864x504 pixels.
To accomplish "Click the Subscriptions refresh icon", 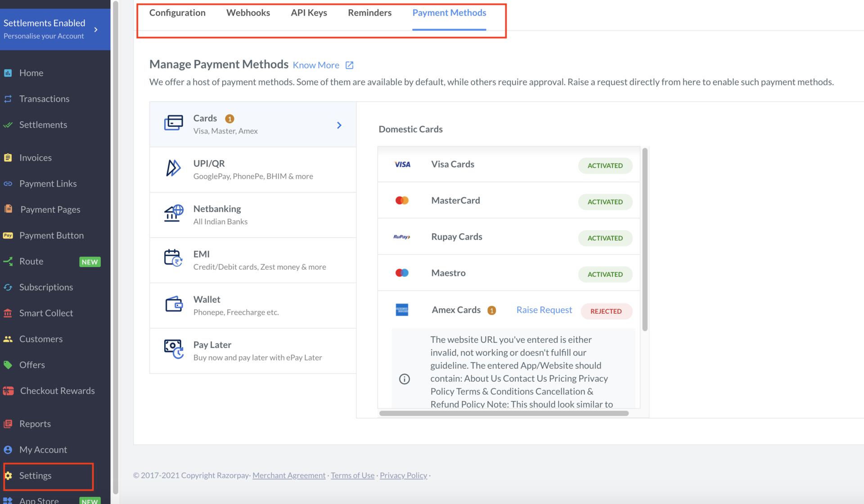I will coord(8,287).
